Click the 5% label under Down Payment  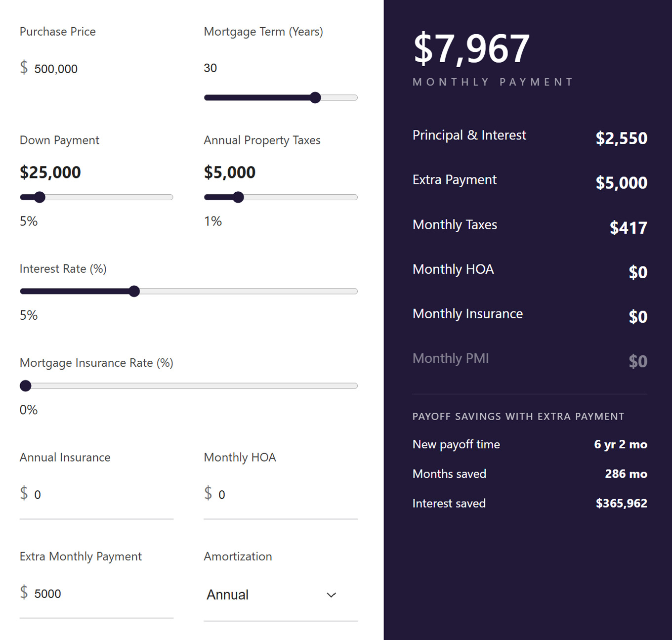pos(29,221)
